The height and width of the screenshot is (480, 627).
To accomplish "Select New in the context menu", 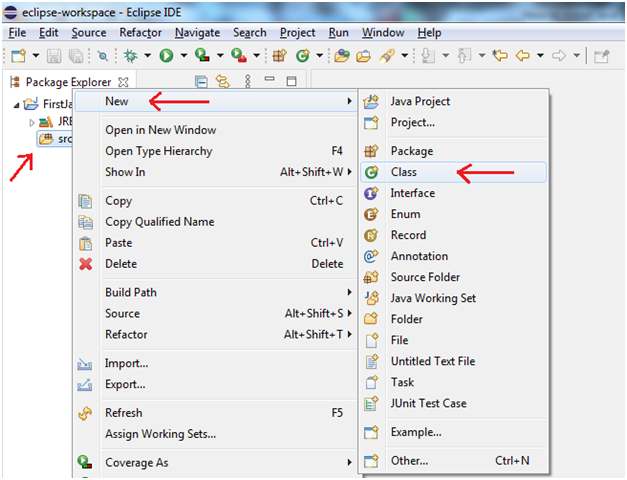I will [x=216, y=102].
